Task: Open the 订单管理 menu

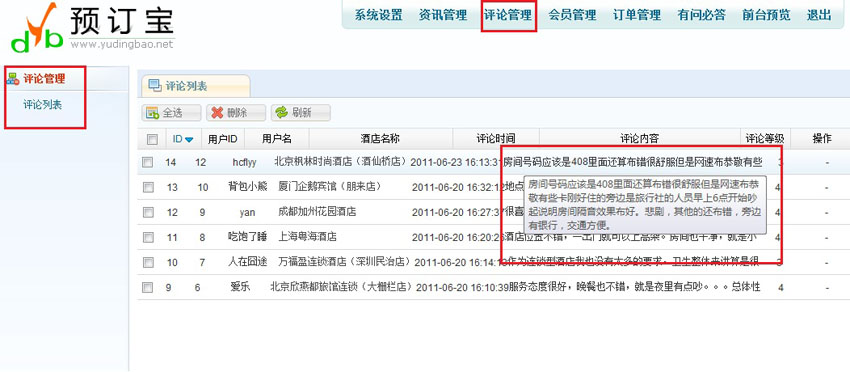Action: click(637, 15)
